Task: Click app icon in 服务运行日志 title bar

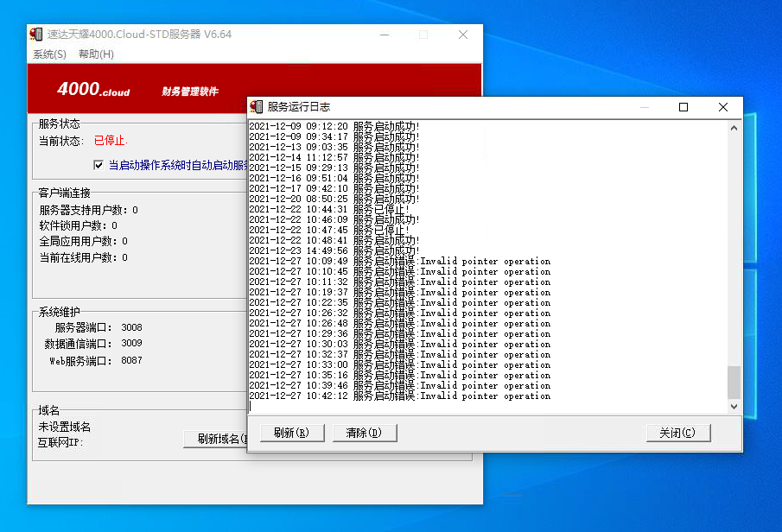Action: tap(257, 107)
